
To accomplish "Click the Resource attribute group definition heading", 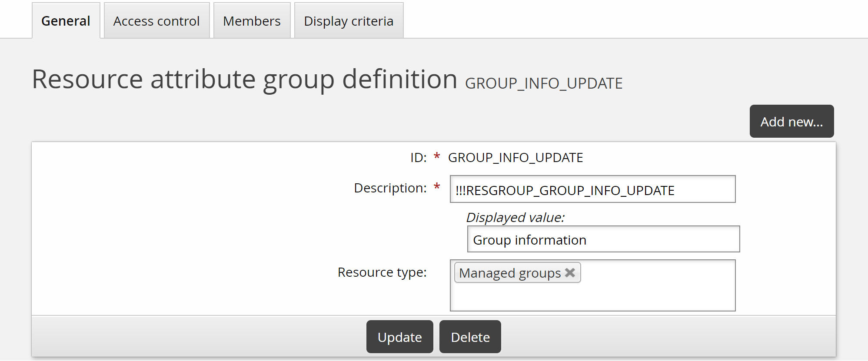I will pyautogui.click(x=245, y=79).
